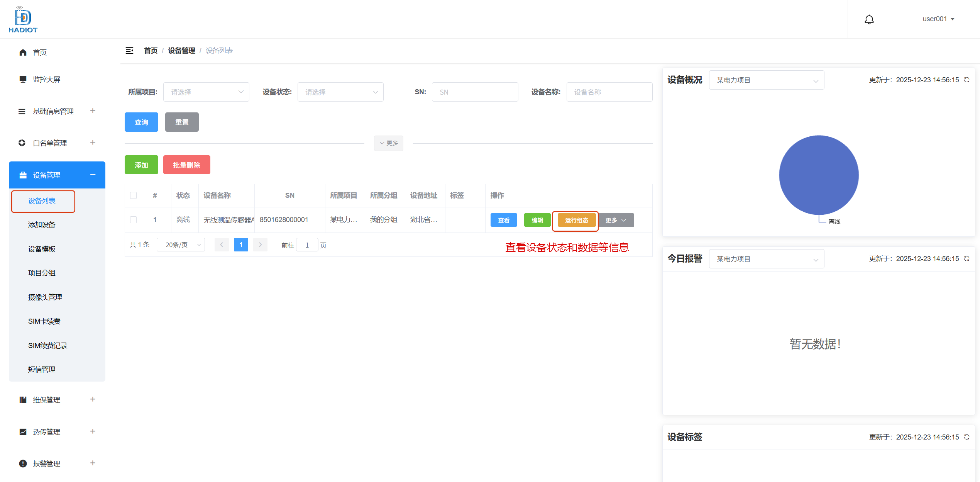Open SIM续费记录 in the sidebar
The image size is (980, 482).
click(48, 346)
